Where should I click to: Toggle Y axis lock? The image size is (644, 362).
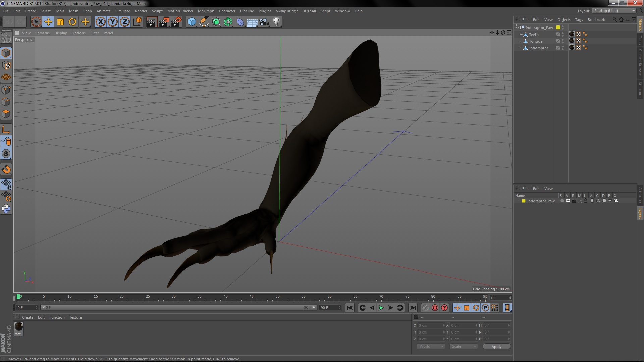(113, 22)
